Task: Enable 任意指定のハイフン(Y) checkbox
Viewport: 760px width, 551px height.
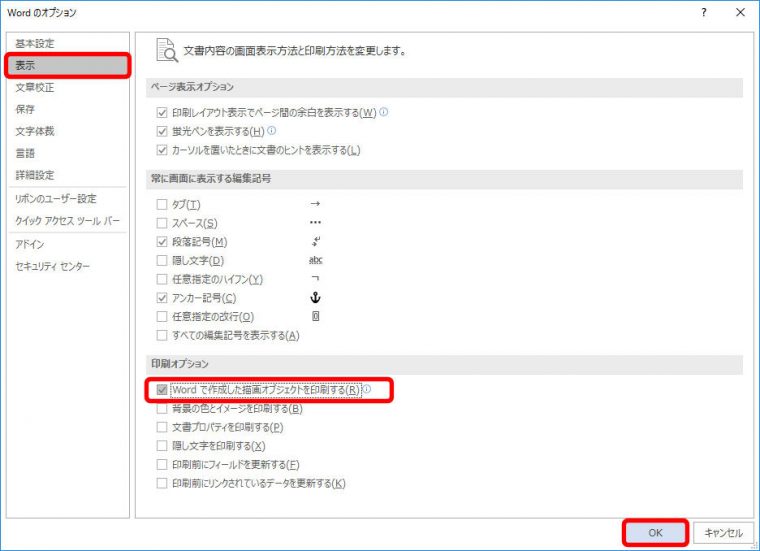Action: pyautogui.click(x=162, y=279)
